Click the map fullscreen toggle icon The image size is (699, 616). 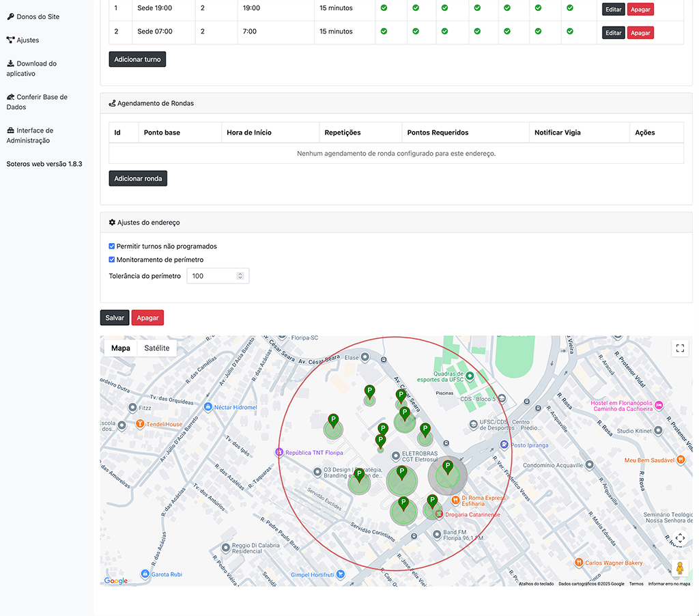click(x=680, y=348)
